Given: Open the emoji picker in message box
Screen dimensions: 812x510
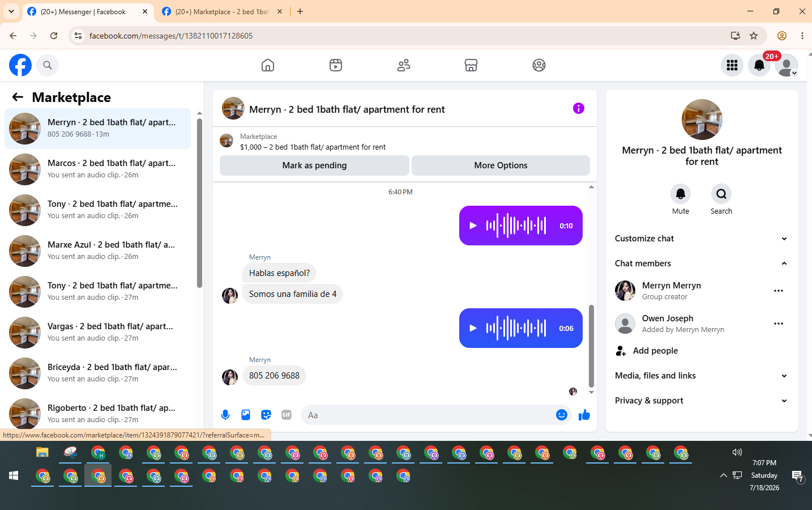Looking at the screenshot, I should (x=561, y=415).
